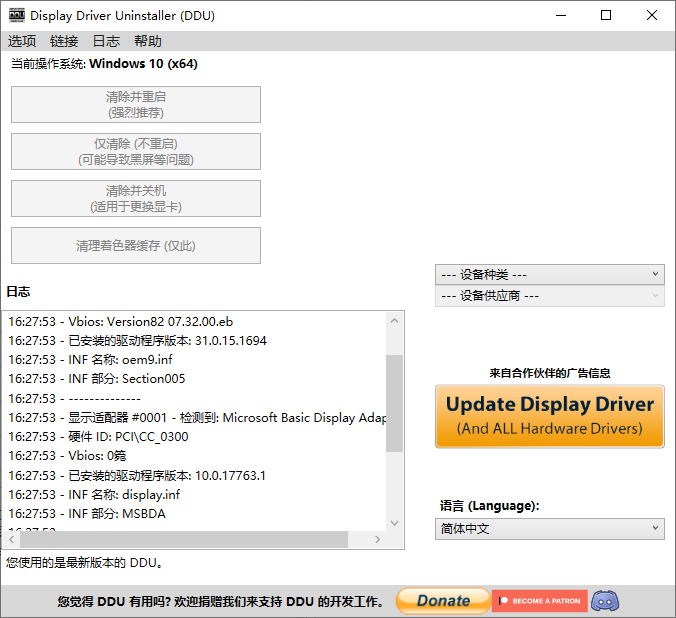Open the 日志 menu
676x618 pixels.
106,41
